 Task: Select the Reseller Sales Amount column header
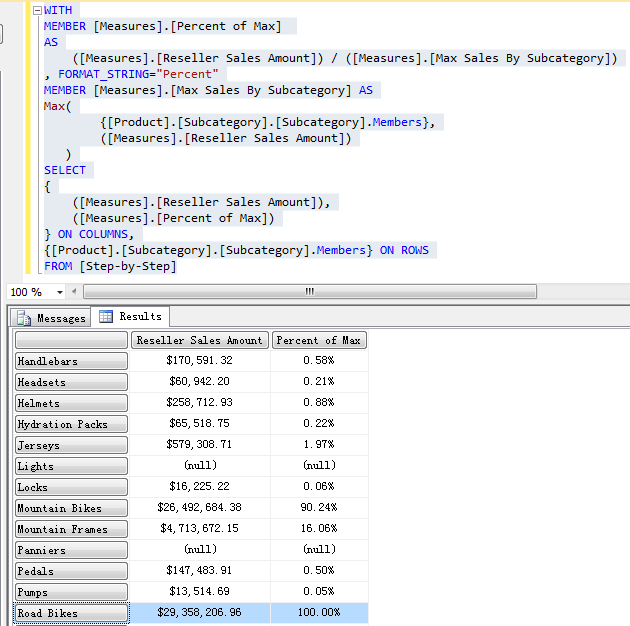(200, 340)
